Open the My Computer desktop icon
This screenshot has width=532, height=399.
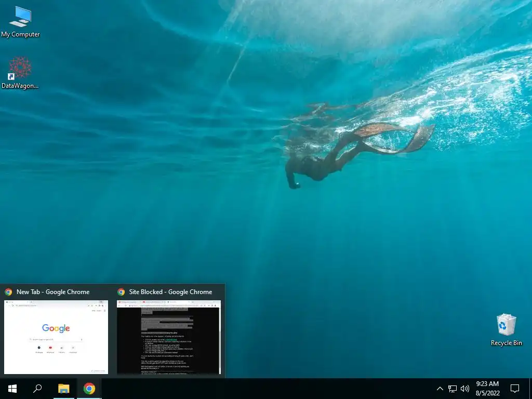20,22
